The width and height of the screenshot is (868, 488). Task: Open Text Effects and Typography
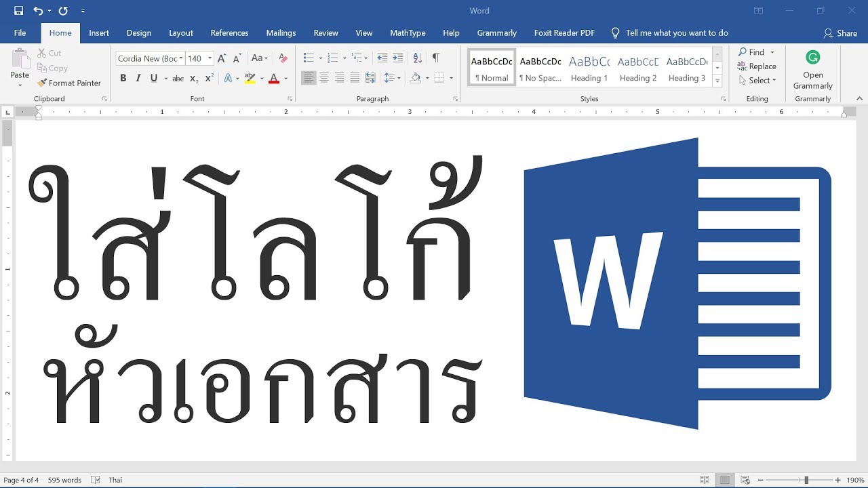pyautogui.click(x=229, y=79)
